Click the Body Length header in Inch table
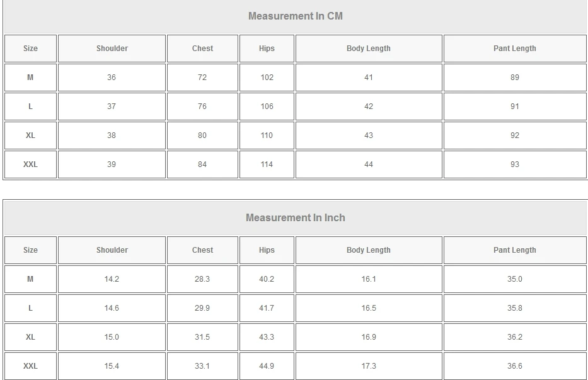Image resolution: width=588 pixels, height=380 pixels. (x=369, y=250)
